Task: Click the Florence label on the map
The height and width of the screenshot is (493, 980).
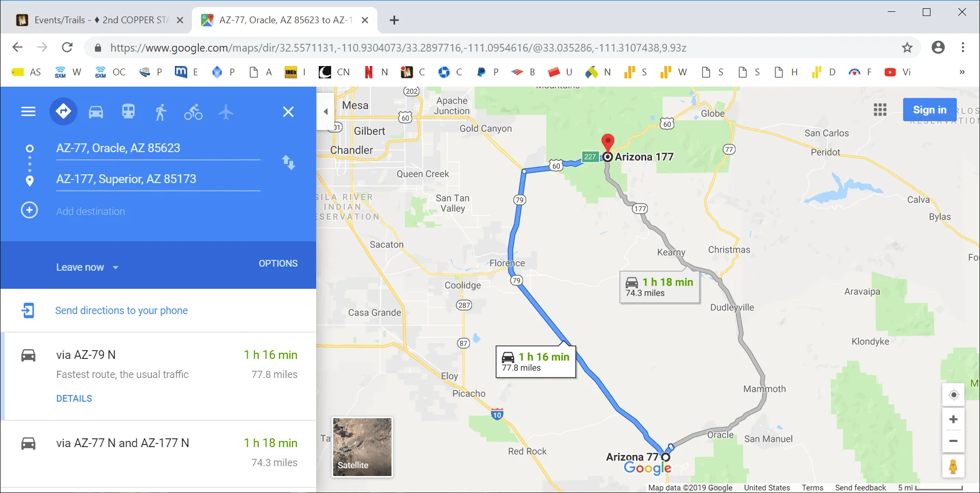Action: pos(507,263)
